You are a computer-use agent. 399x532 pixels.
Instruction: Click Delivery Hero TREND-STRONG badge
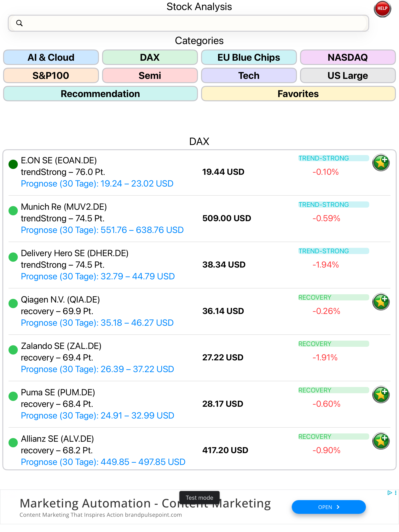point(333,251)
